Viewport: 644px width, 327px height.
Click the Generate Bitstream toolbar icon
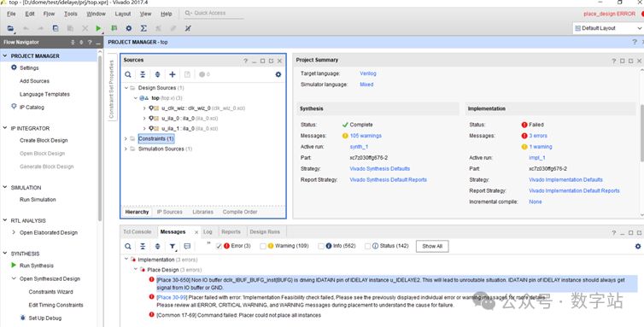pos(114,28)
